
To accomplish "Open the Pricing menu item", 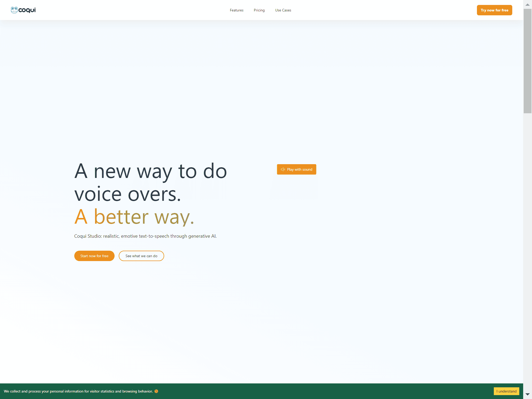I will pos(259,10).
